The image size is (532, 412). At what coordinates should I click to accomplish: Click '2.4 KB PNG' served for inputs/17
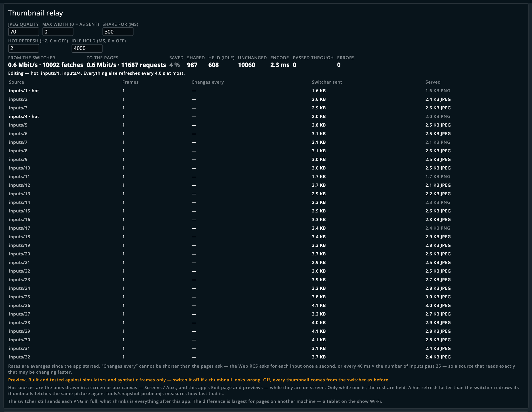point(438,228)
